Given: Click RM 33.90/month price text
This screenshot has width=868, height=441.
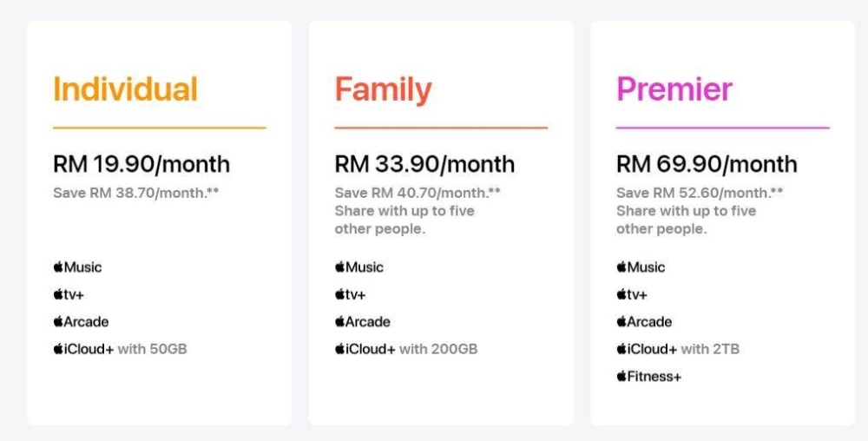Looking at the screenshot, I should pyautogui.click(x=424, y=164).
